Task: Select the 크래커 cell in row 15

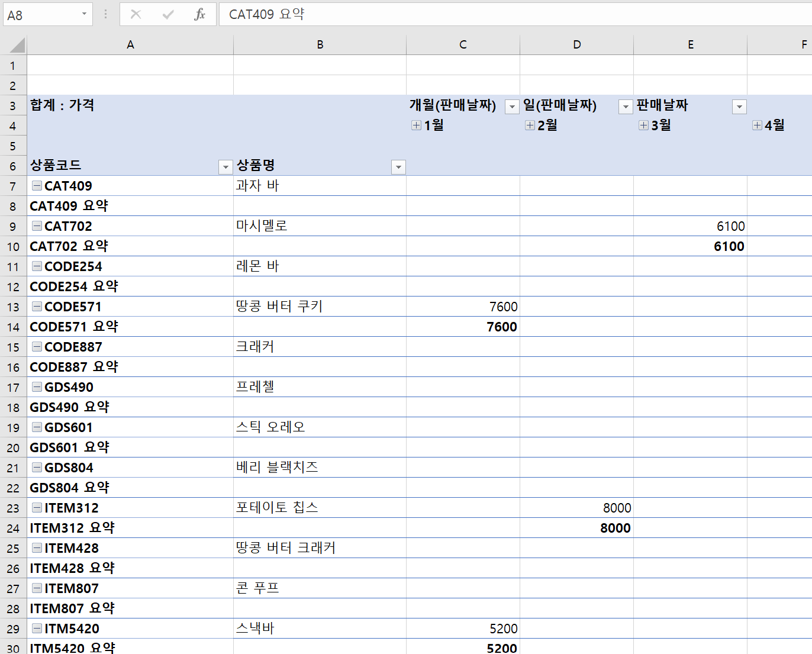Action: pos(320,347)
